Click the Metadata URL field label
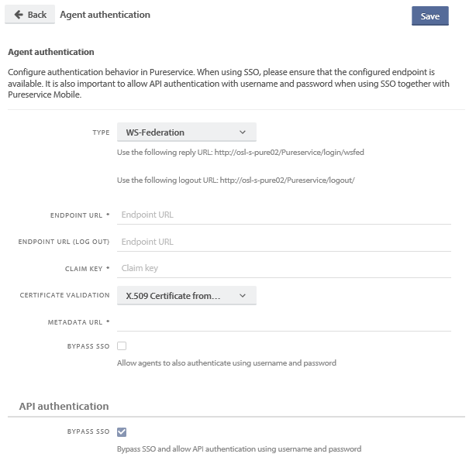The height and width of the screenshot is (464, 476). point(76,321)
